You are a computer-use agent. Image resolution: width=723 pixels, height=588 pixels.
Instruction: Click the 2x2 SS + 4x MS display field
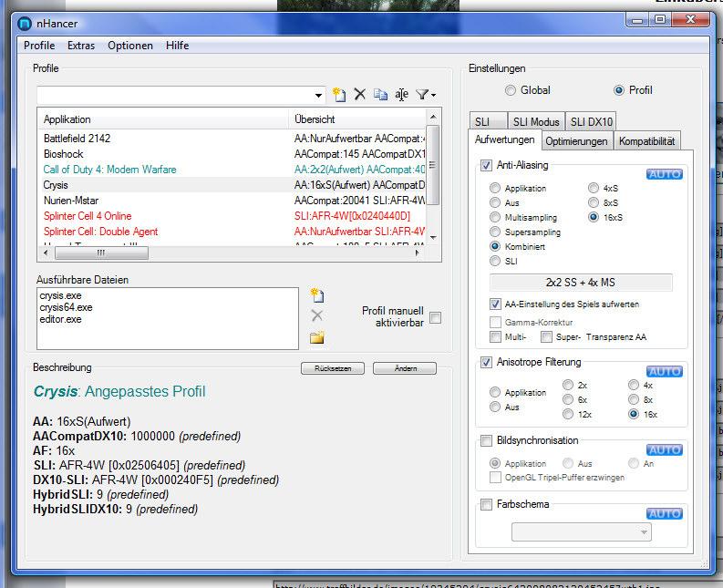[581, 283]
